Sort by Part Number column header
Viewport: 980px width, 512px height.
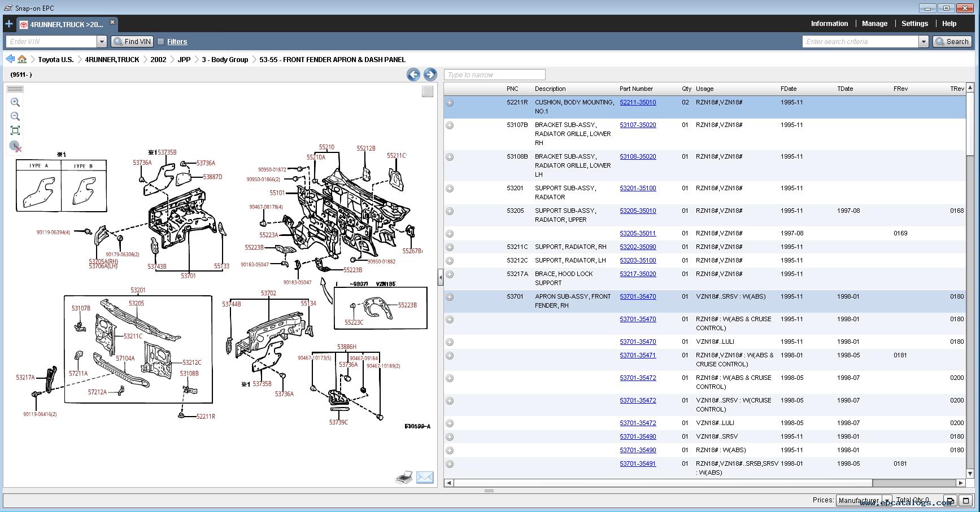tap(636, 89)
